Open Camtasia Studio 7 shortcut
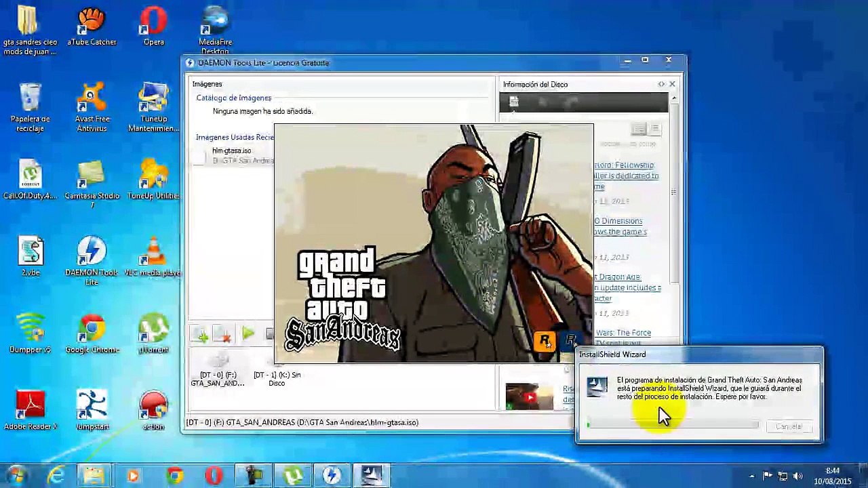 point(92,184)
